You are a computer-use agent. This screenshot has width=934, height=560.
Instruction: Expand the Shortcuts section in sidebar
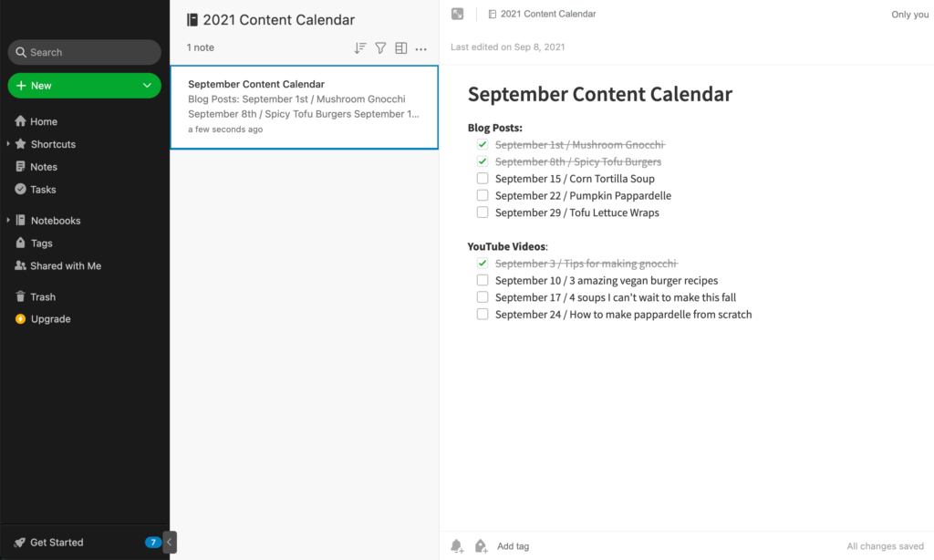coord(9,144)
